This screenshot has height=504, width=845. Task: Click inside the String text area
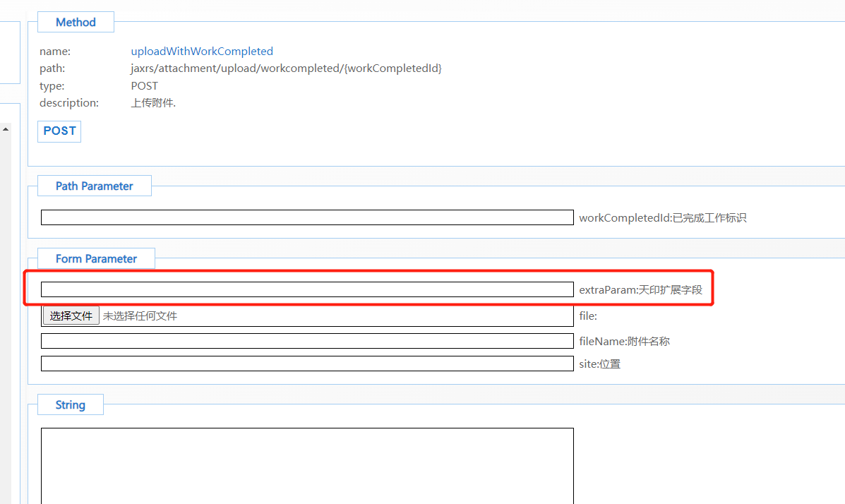click(307, 467)
